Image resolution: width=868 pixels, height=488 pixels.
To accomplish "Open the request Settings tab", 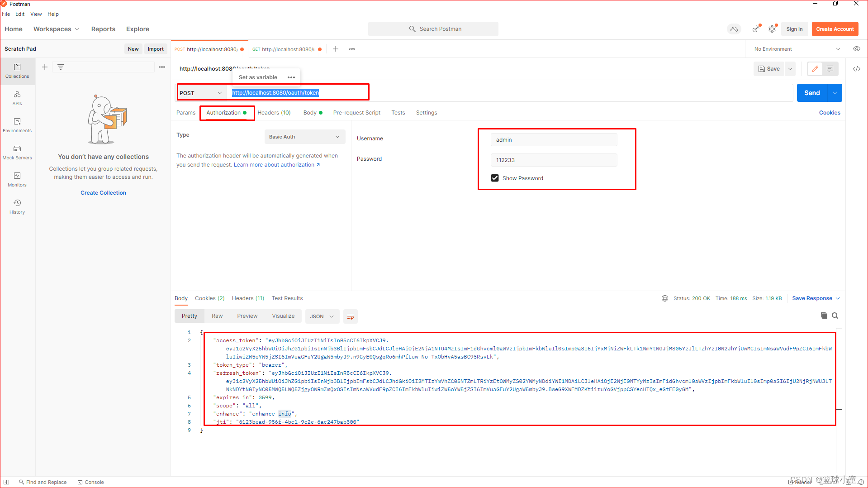I will 427,113.
